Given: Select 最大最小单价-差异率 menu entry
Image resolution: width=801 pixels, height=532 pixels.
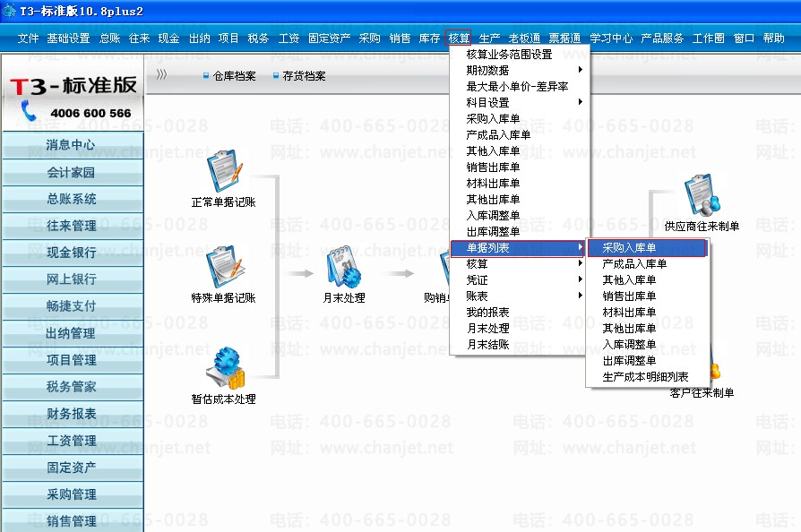Looking at the screenshot, I should pos(520,86).
